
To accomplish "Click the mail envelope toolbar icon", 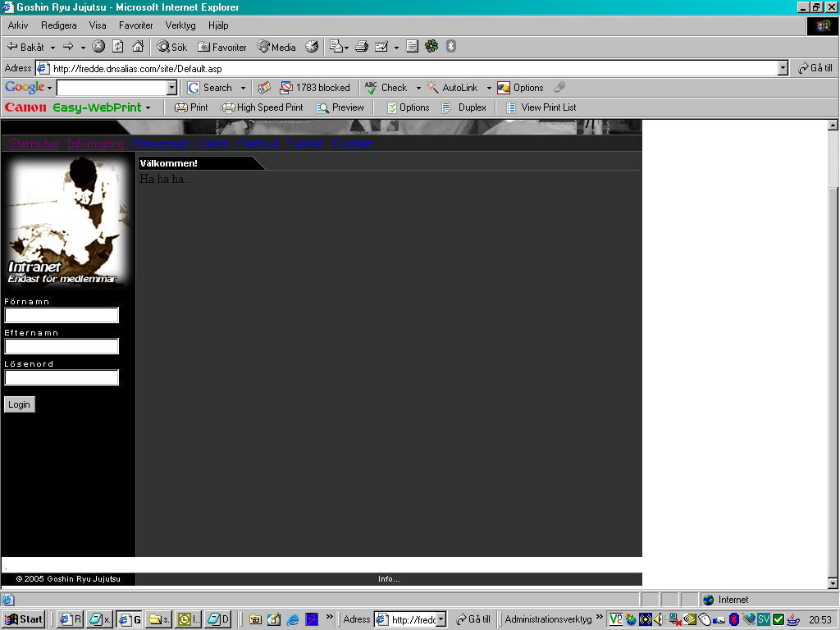I will (336, 47).
